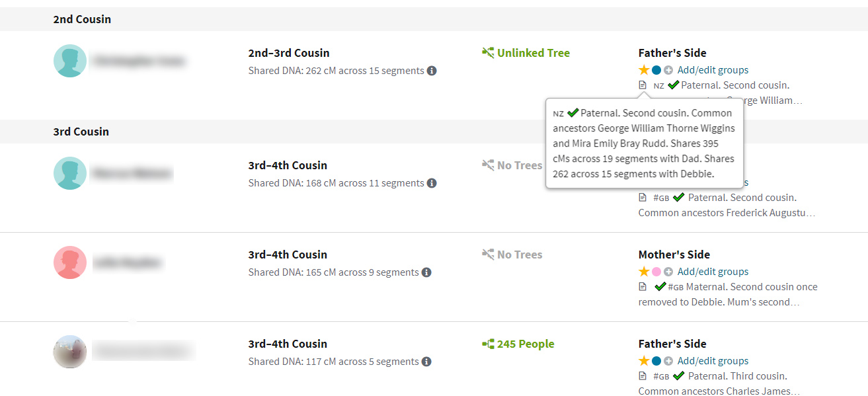Click the teal avatar of the 2nd–3rd Cousin match
The height and width of the screenshot is (396, 868).
click(70, 61)
